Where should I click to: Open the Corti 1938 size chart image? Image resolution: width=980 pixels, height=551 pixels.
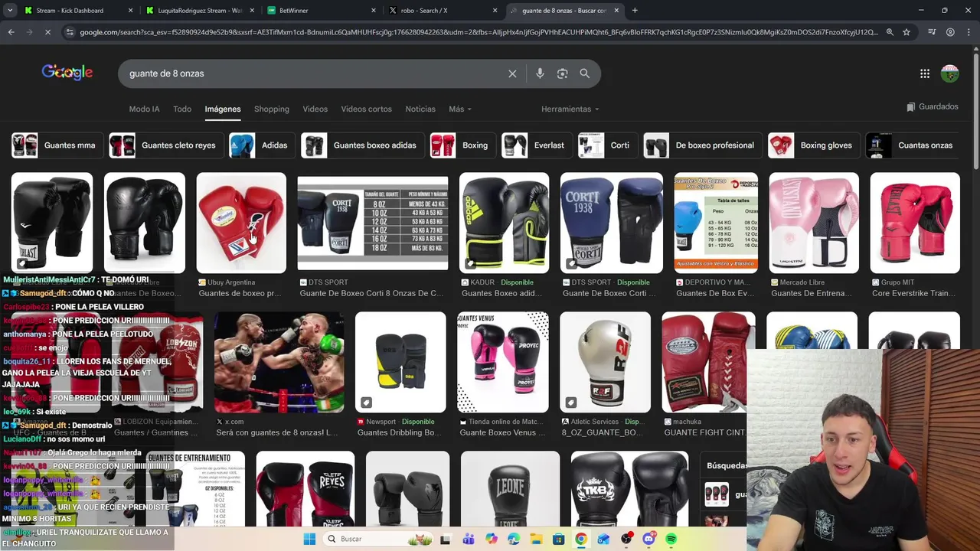373,223
